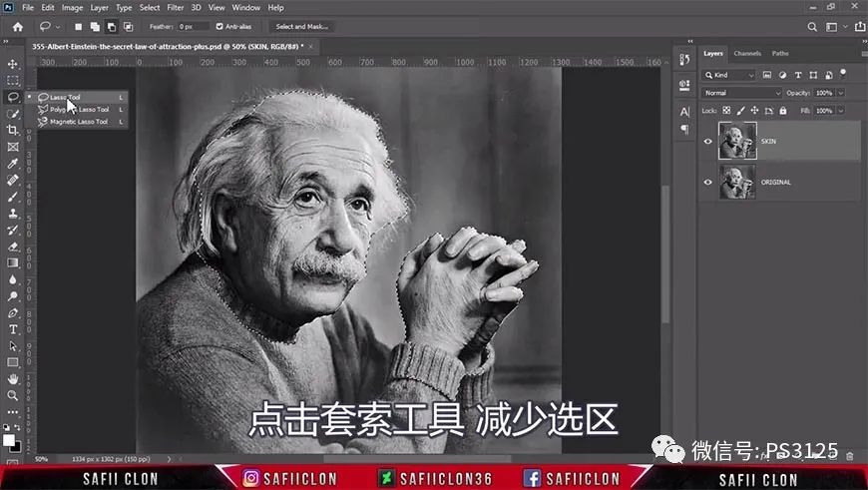Open the collapsed Paragraph panel icon
Viewport: 868px width, 490px height.
pyautogui.click(x=684, y=129)
